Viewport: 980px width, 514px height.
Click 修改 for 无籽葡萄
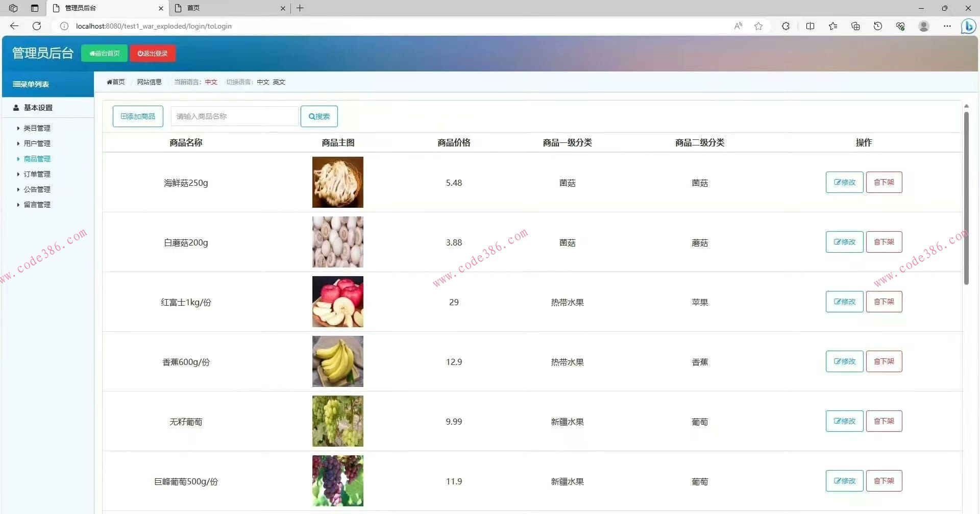844,421
